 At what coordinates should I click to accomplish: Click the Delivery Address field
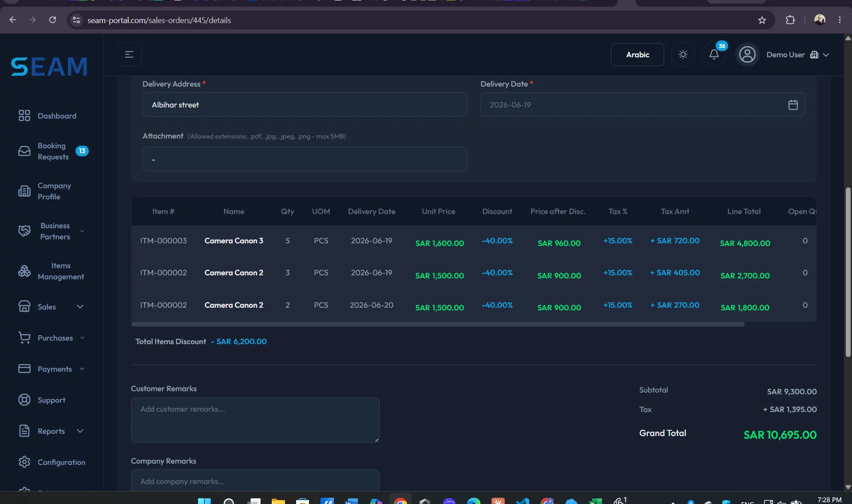tap(305, 105)
